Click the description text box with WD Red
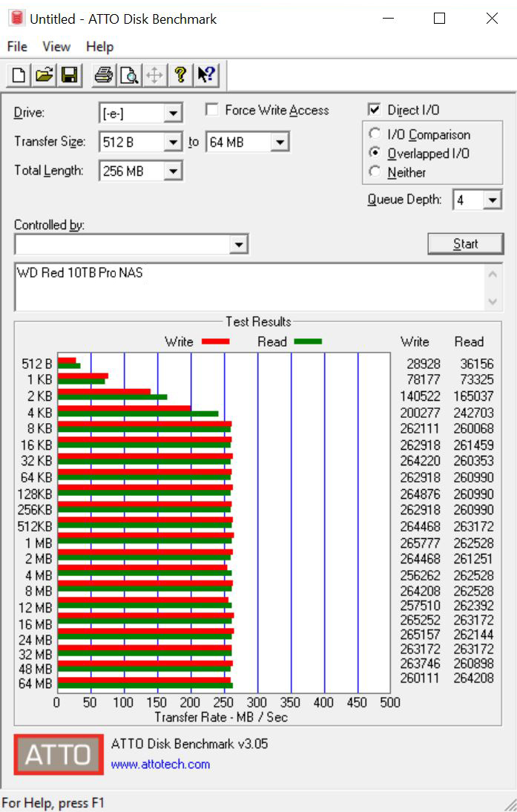This screenshot has height=812, width=517. tap(251, 287)
